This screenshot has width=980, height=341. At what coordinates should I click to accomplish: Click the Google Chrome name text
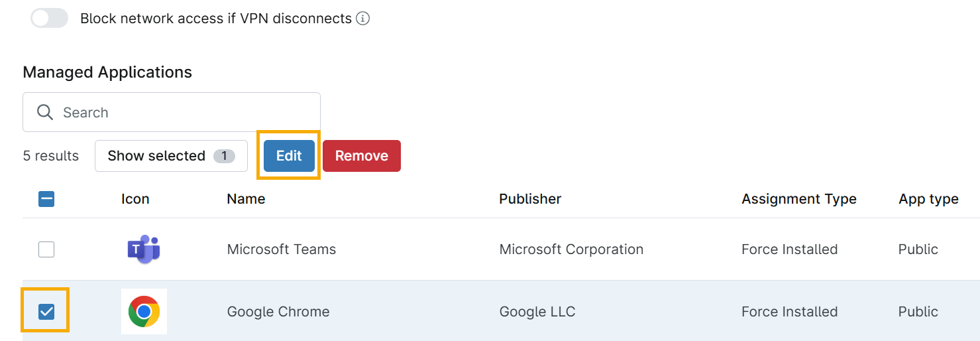(x=278, y=311)
